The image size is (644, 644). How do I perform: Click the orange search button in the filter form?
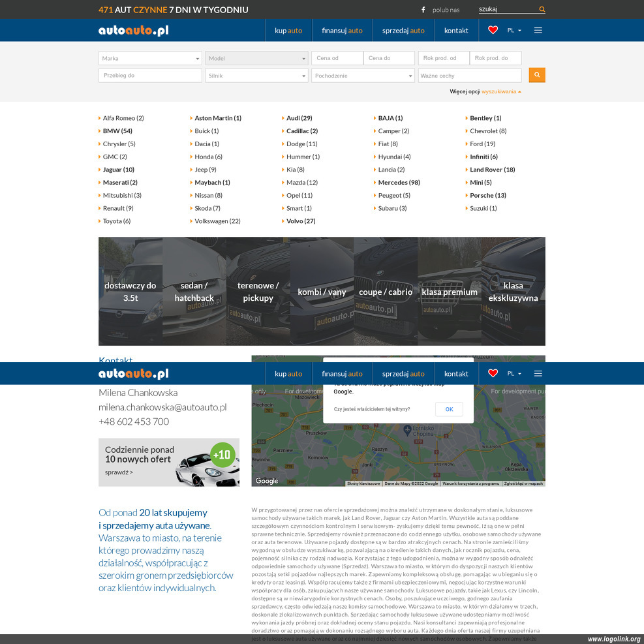click(x=537, y=75)
